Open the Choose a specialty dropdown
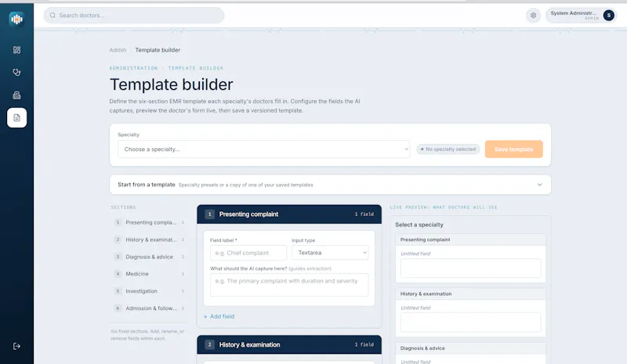Screen dimensions: 627x364 pos(264,149)
